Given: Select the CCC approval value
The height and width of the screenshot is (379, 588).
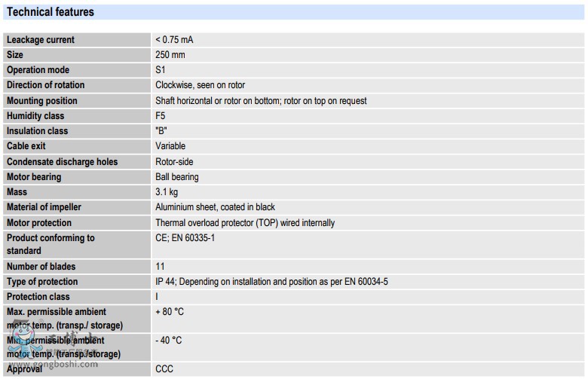Looking at the screenshot, I should pyautogui.click(x=164, y=369).
